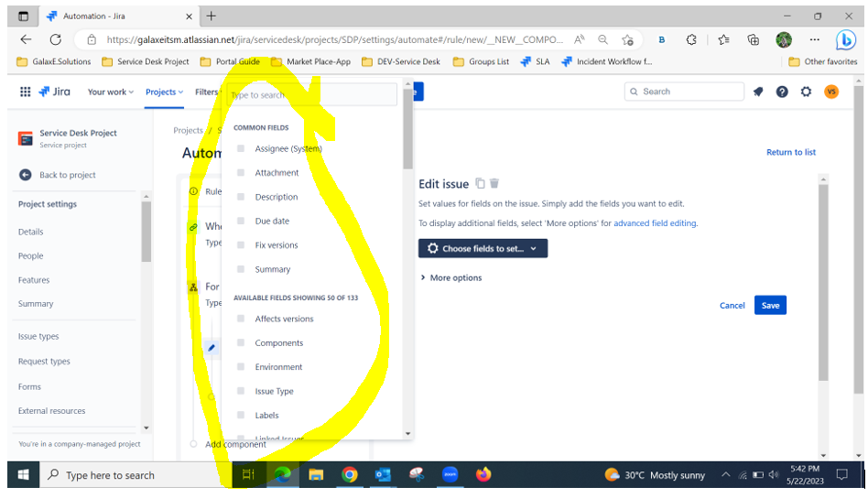The height and width of the screenshot is (498, 868).
Task: Delete the Edit issue component trash icon
Action: pyautogui.click(x=494, y=183)
